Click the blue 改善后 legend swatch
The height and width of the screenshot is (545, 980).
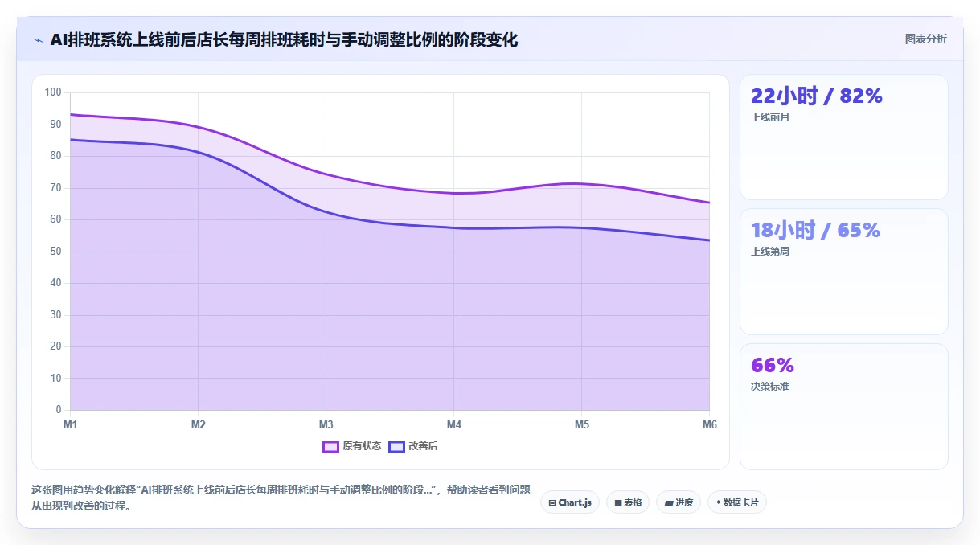pos(396,446)
